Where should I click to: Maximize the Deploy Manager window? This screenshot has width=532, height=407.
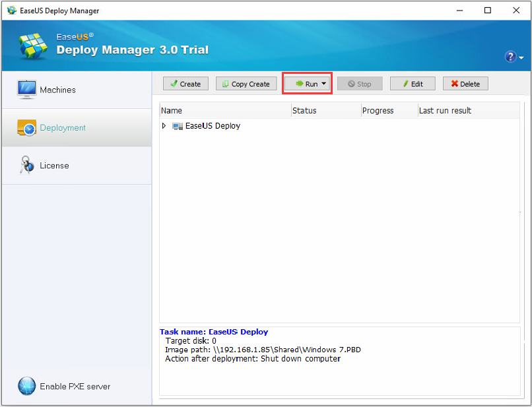(x=488, y=11)
